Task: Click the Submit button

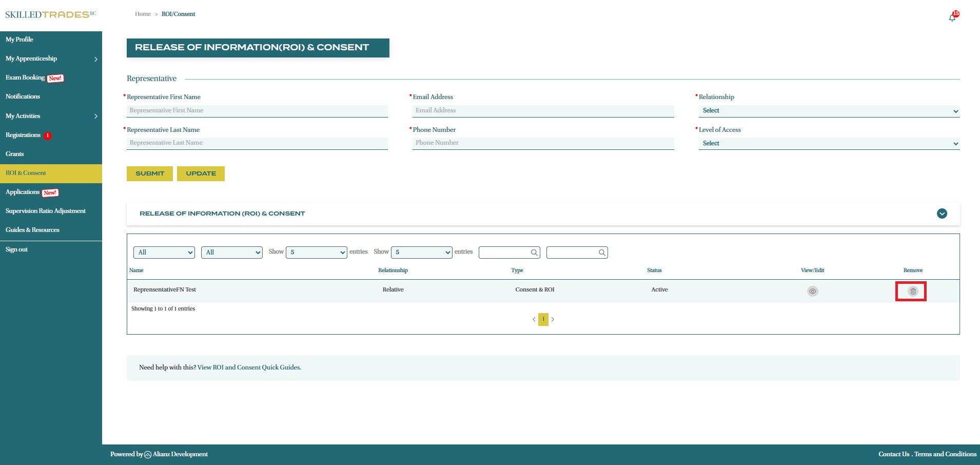Action: pos(150,173)
